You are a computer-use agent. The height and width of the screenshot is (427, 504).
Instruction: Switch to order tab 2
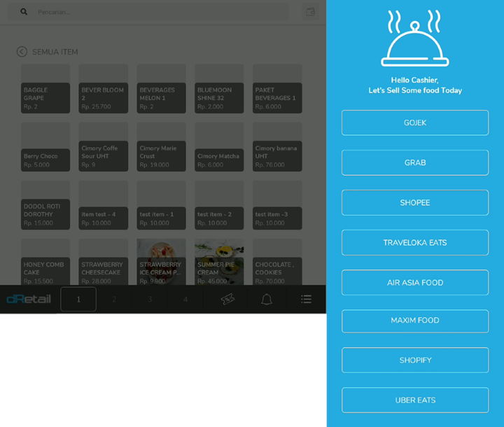point(115,300)
